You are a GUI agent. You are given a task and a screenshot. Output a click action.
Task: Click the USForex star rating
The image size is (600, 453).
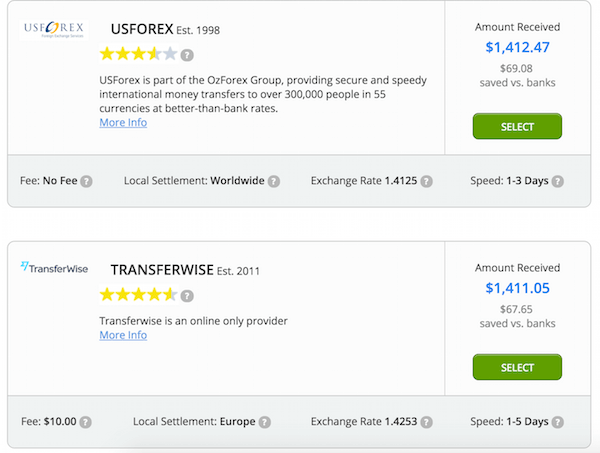pos(139,54)
